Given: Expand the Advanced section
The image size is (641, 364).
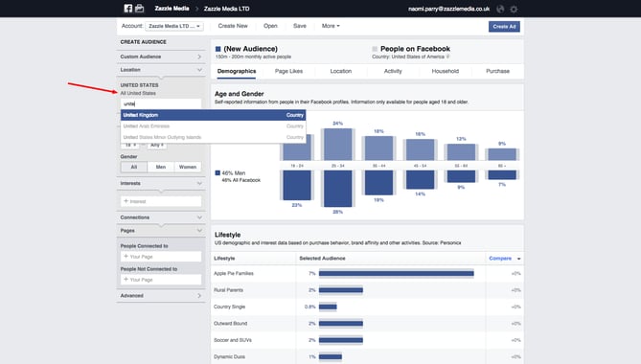Looking at the screenshot, I should pos(161,295).
